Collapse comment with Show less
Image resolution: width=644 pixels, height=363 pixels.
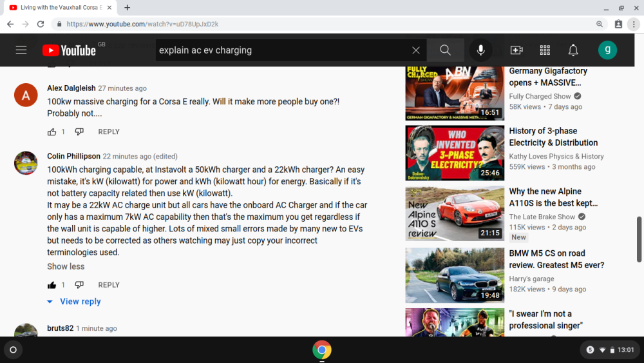pyautogui.click(x=66, y=266)
